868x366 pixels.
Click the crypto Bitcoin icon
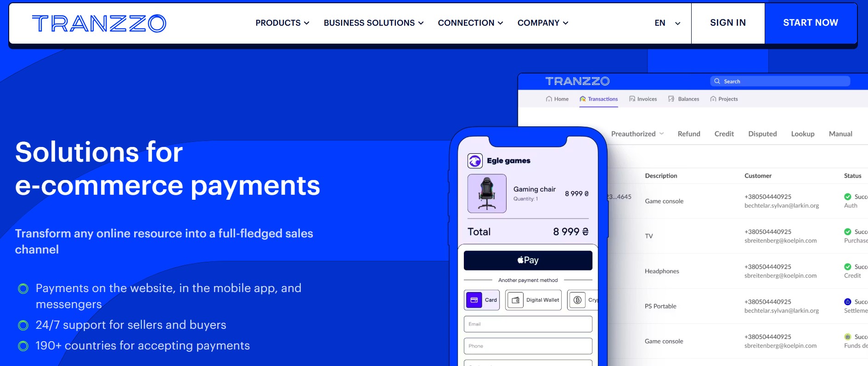pos(578,300)
